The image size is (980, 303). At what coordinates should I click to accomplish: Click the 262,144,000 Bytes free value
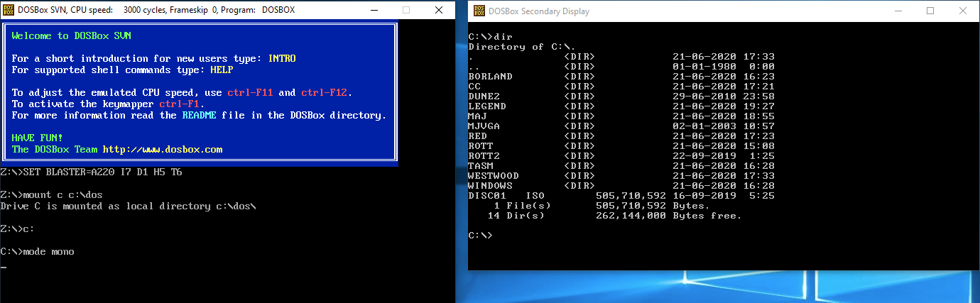[x=668, y=215]
